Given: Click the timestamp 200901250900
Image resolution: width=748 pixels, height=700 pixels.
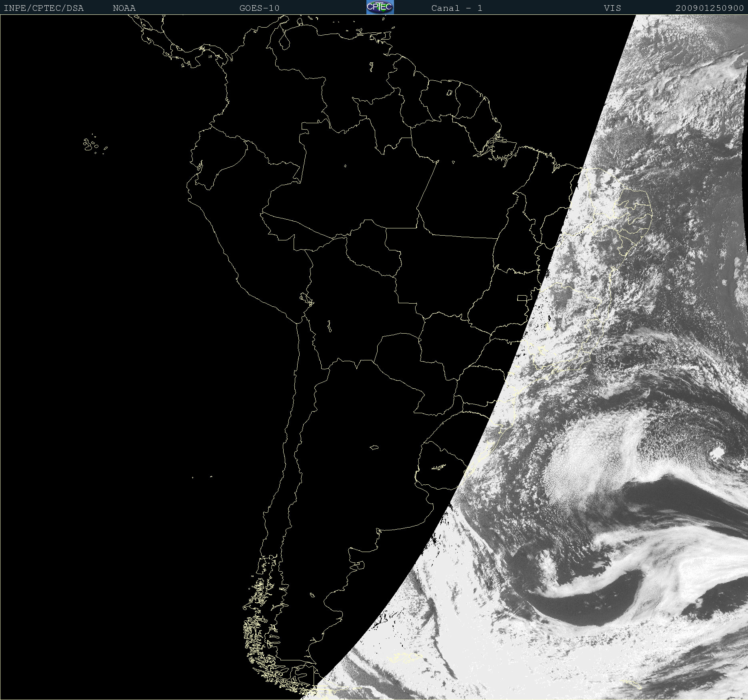Looking at the screenshot, I should click(710, 8).
